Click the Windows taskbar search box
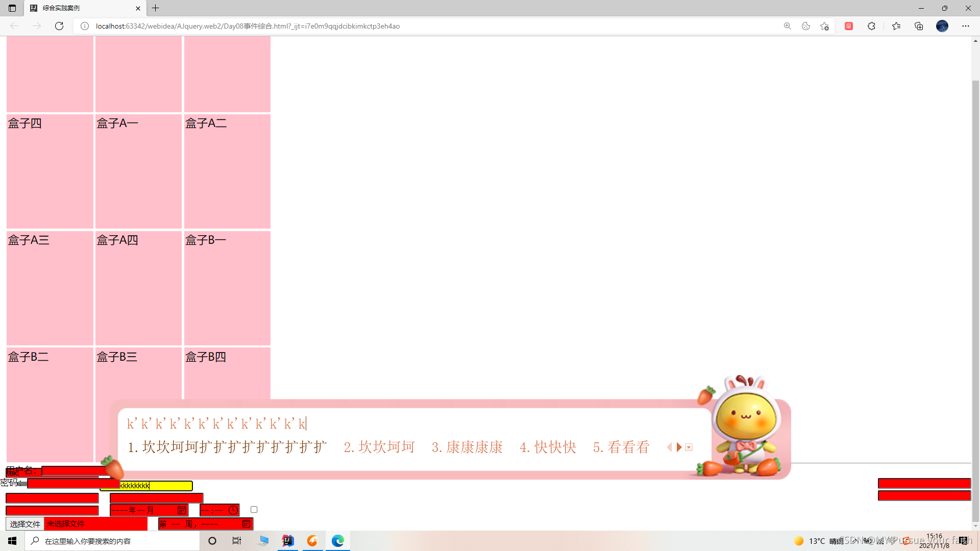 pos(112,541)
